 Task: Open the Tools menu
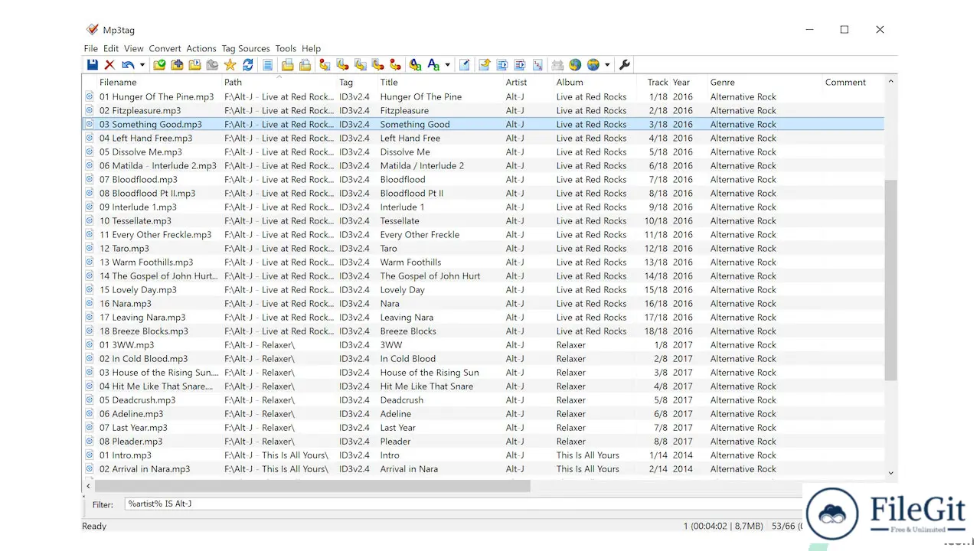[286, 48]
